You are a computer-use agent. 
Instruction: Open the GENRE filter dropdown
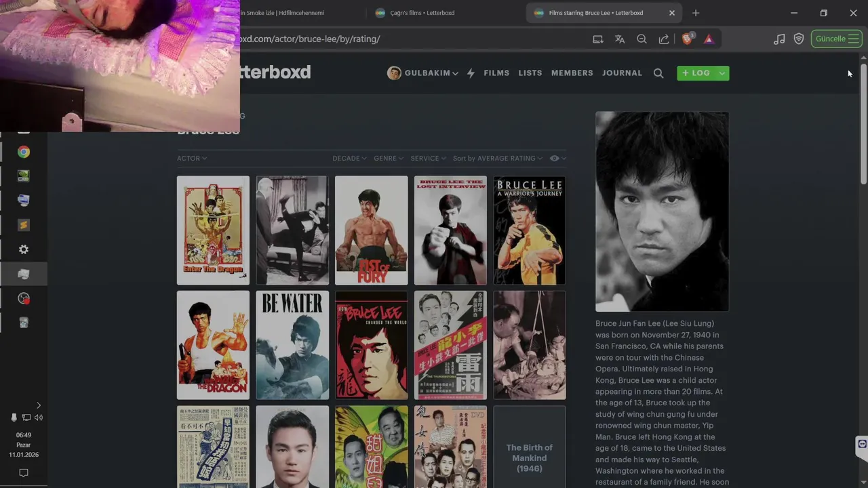tap(389, 158)
